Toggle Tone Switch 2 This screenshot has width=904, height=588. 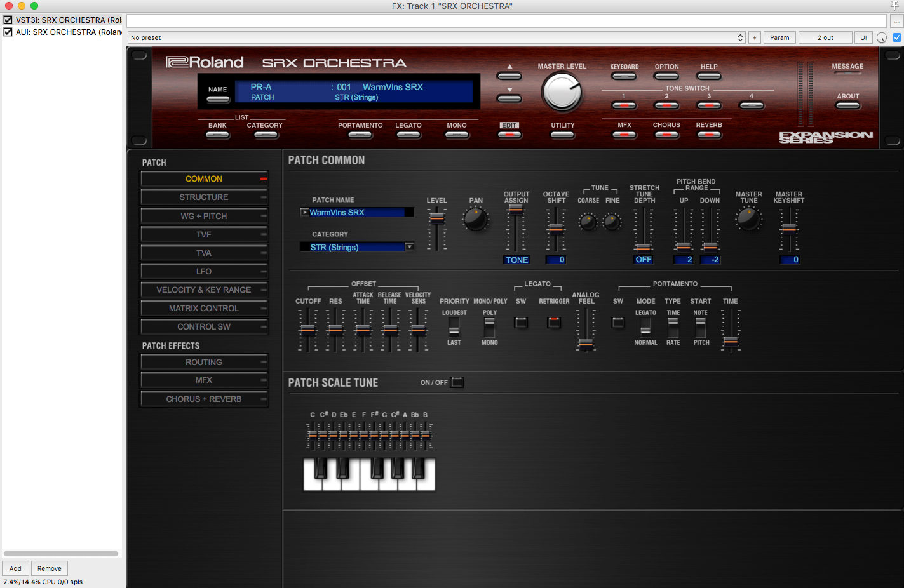click(x=666, y=105)
